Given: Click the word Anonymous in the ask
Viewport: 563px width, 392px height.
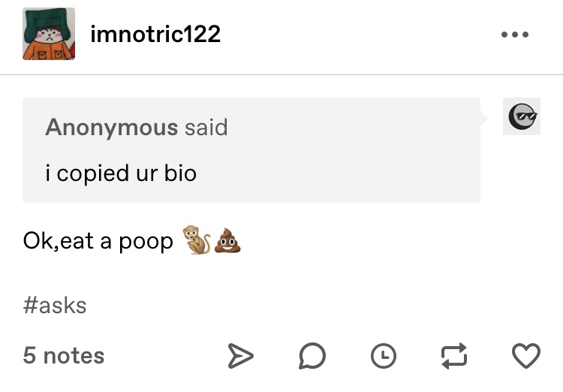Looking at the screenshot, I should click(112, 128).
